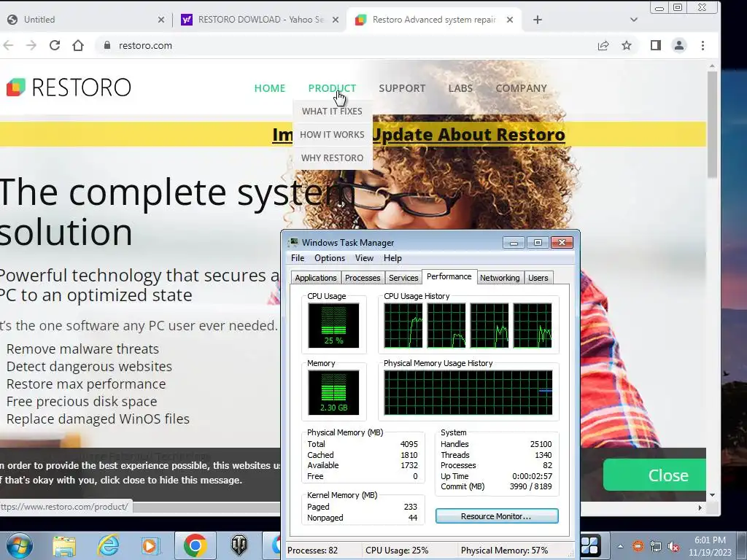The image size is (747, 560).
Task: Close the Untitled tab
Action: [x=161, y=20]
